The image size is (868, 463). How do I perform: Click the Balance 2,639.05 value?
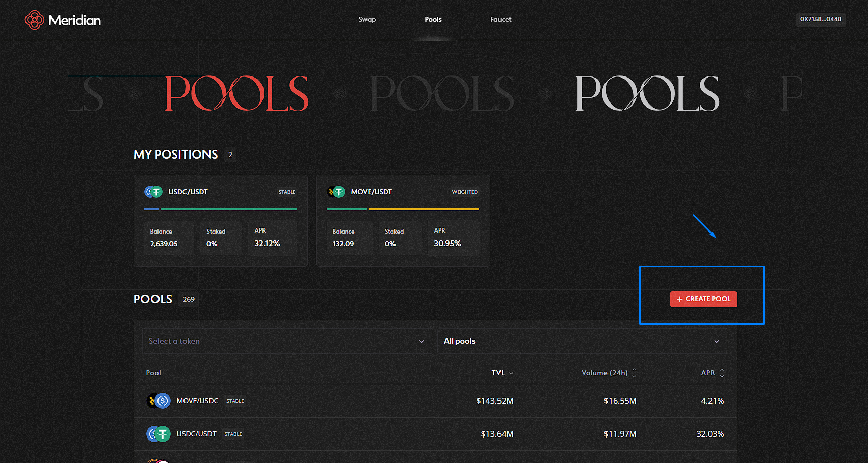click(164, 244)
